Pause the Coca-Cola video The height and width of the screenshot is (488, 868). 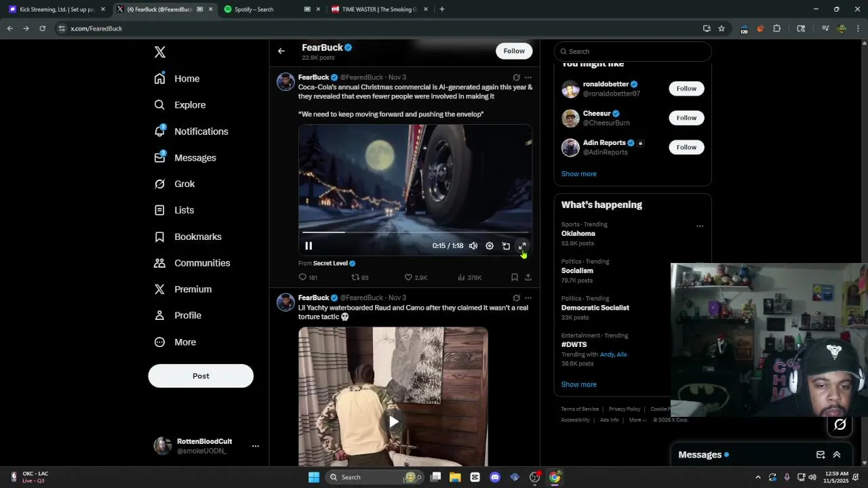pos(309,246)
